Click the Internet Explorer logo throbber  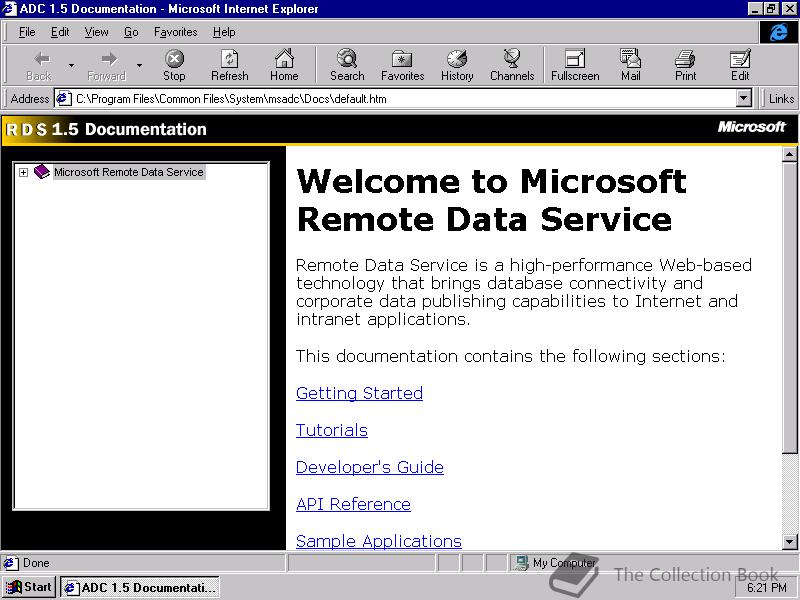coord(779,32)
